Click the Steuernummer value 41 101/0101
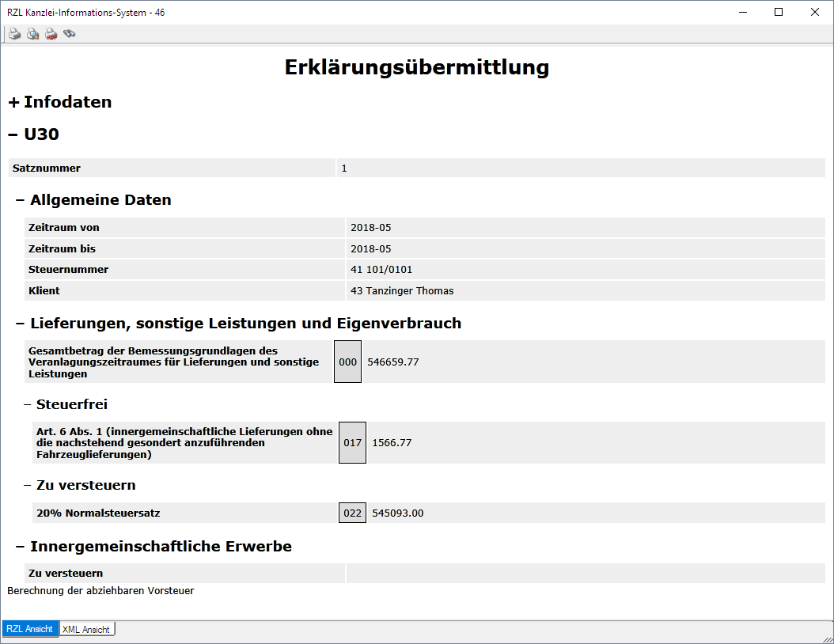The image size is (834, 644). pyautogui.click(x=381, y=269)
